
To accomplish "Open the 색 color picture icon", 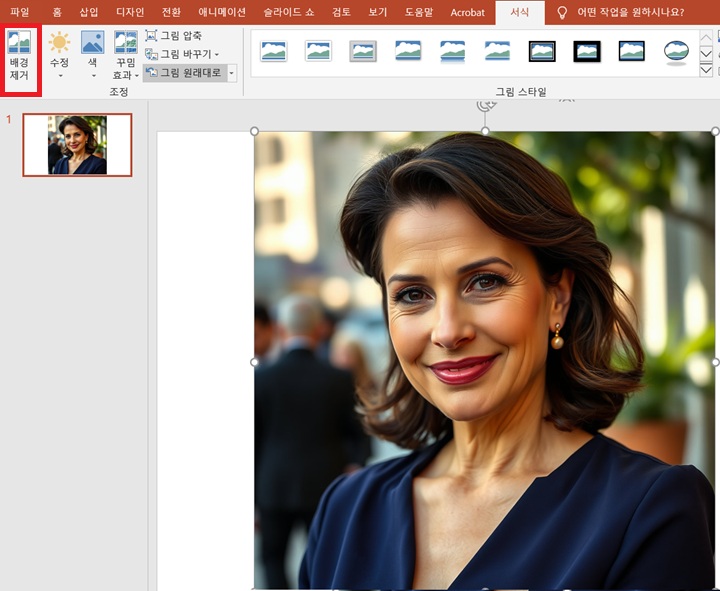I will (x=92, y=42).
